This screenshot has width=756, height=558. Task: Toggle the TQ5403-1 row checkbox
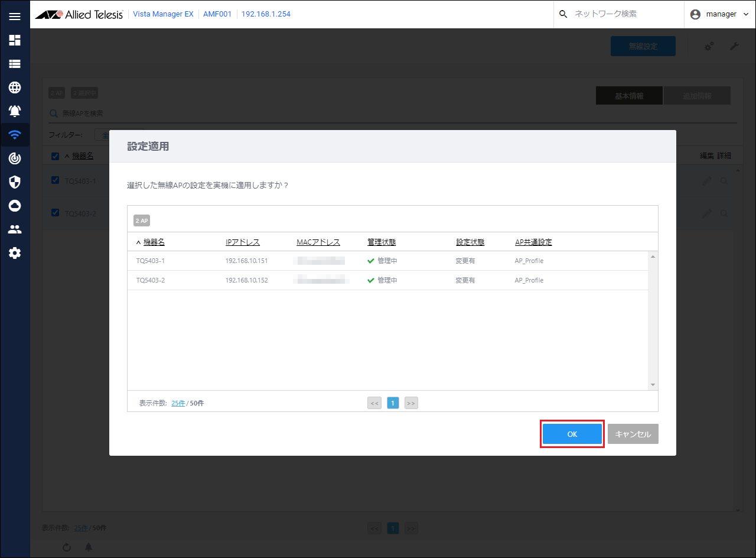[x=56, y=180]
